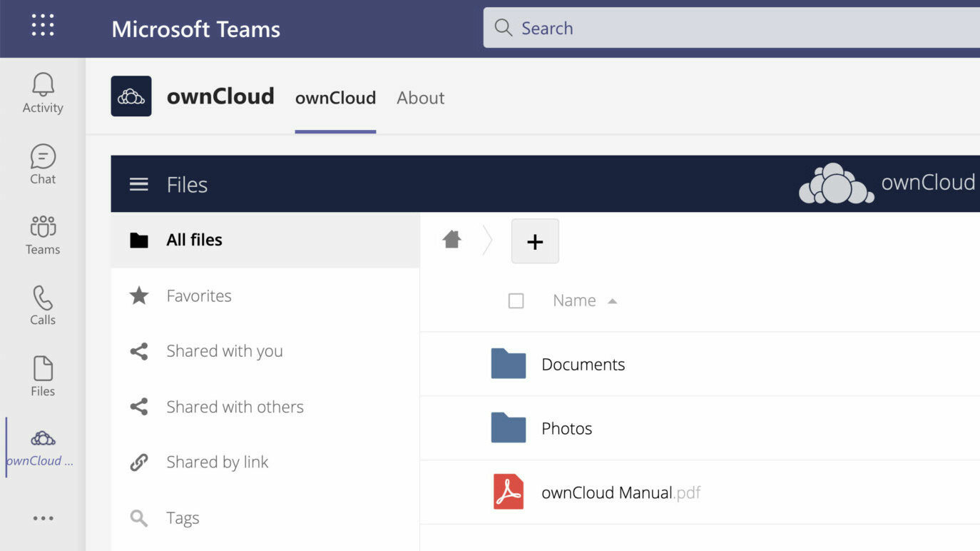The image size is (980, 551).
Task: Open the Teams app launcher grid
Action: [x=43, y=26]
